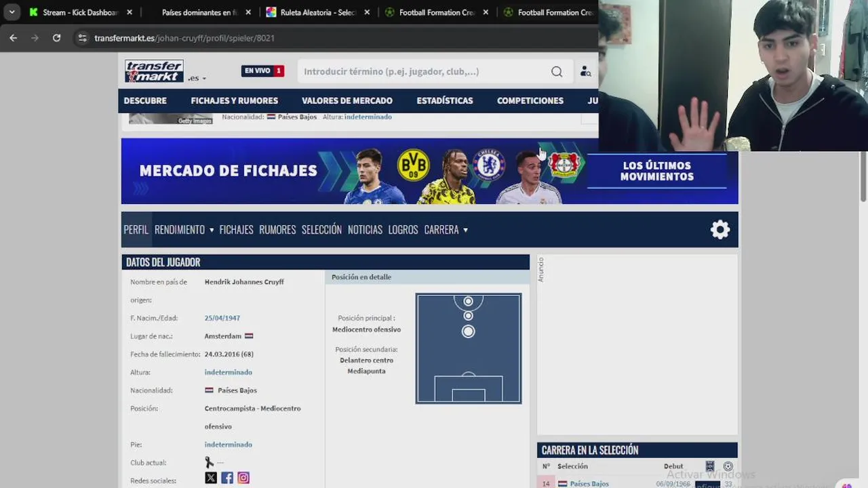868x488 pixels.
Task: Click the mourning ribbon icon at Club actual
Action: 209,462
